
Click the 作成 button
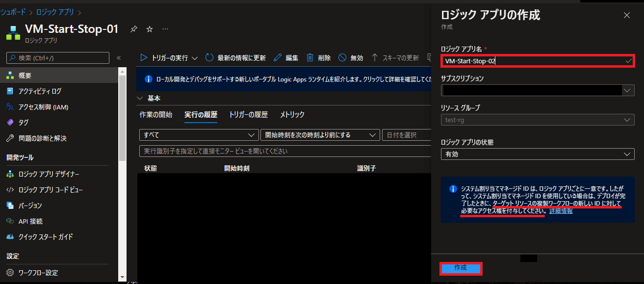(461, 268)
